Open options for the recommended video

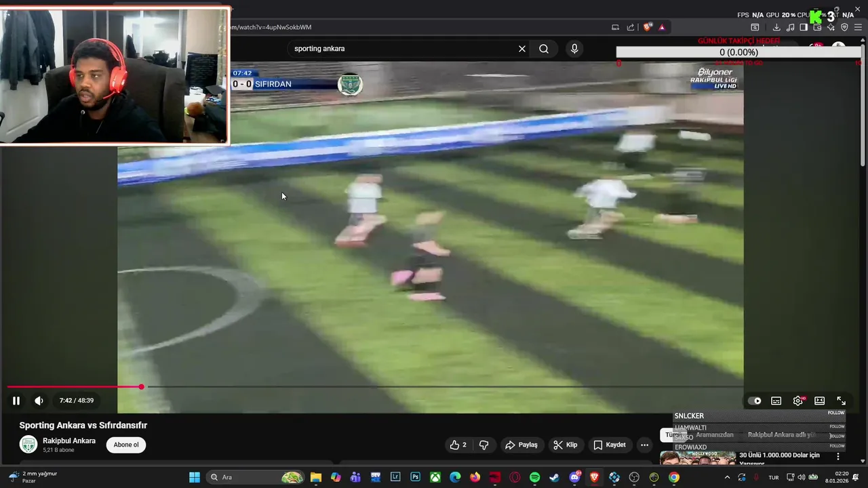pos(838,456)
